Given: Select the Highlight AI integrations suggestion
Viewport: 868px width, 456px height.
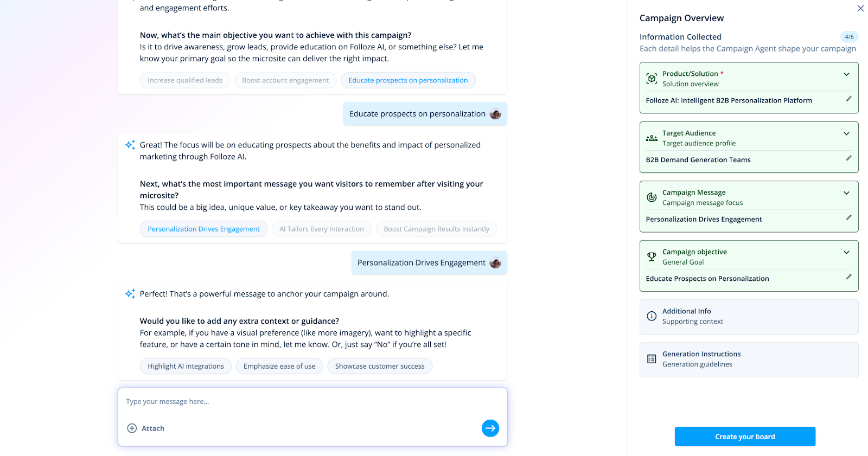Looking at the screenshot, I should [x=186, y=367].
